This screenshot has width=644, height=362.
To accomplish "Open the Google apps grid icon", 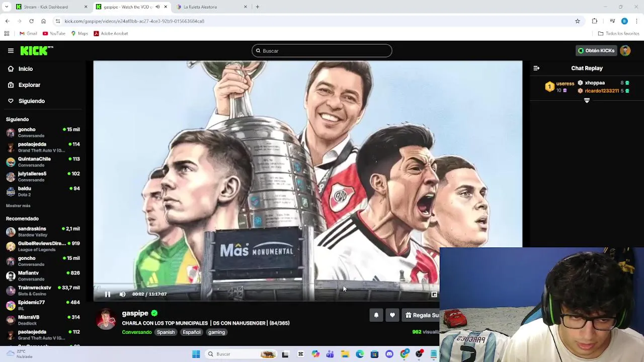I will (7, 34).
